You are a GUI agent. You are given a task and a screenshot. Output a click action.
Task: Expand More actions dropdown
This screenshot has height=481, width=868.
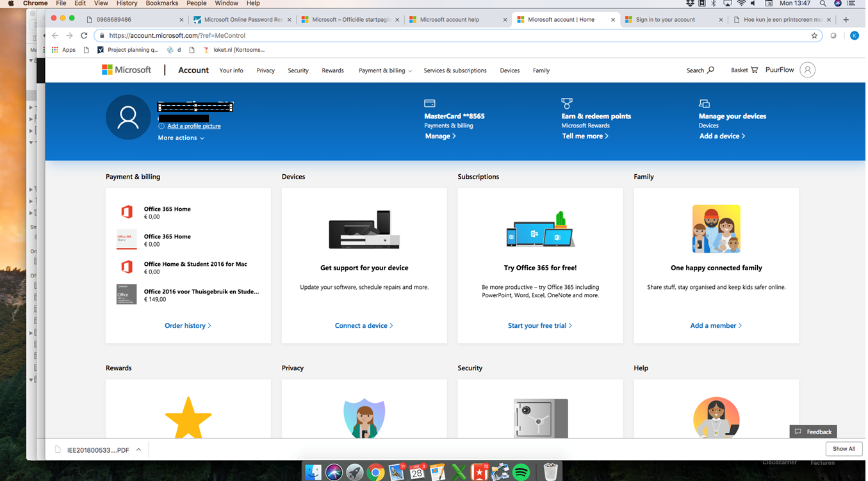(x=181, y=138)
